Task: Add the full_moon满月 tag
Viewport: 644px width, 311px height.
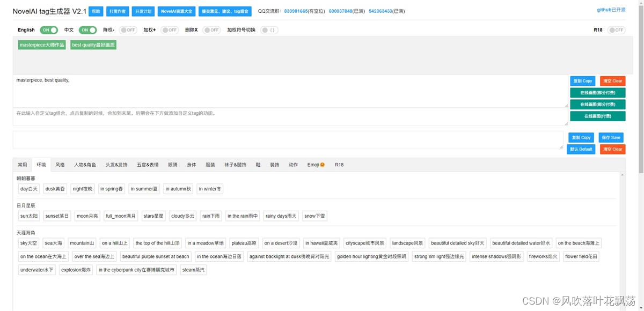Action: pos(121,216)
